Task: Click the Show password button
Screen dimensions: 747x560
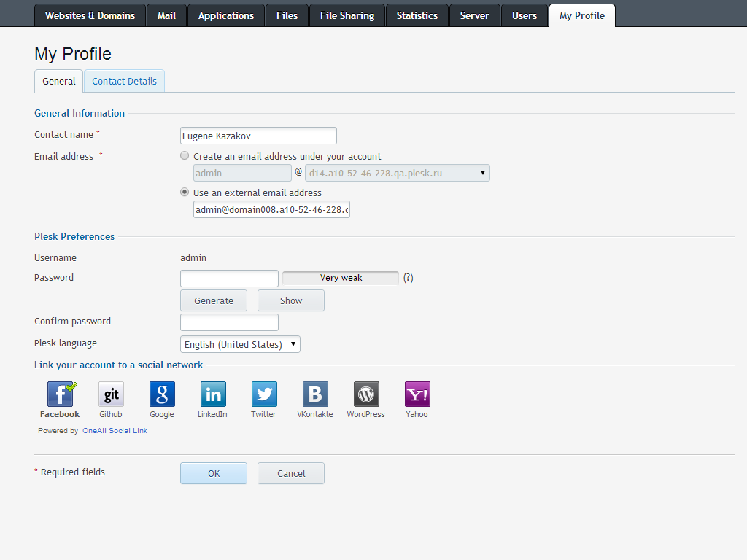Action: click(290, 300)
